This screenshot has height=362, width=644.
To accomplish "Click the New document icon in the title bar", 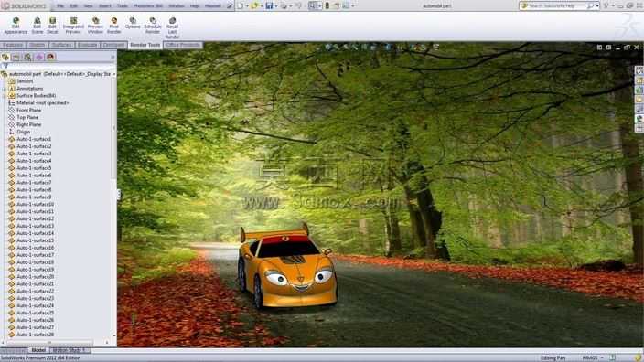I will coord(241,5).
